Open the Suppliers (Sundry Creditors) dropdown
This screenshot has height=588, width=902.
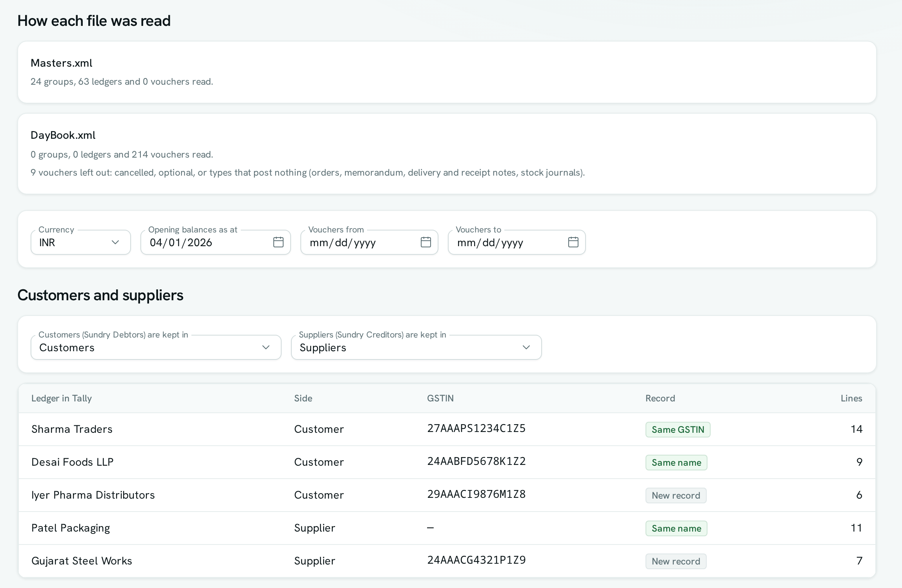(x=416, y=347)
